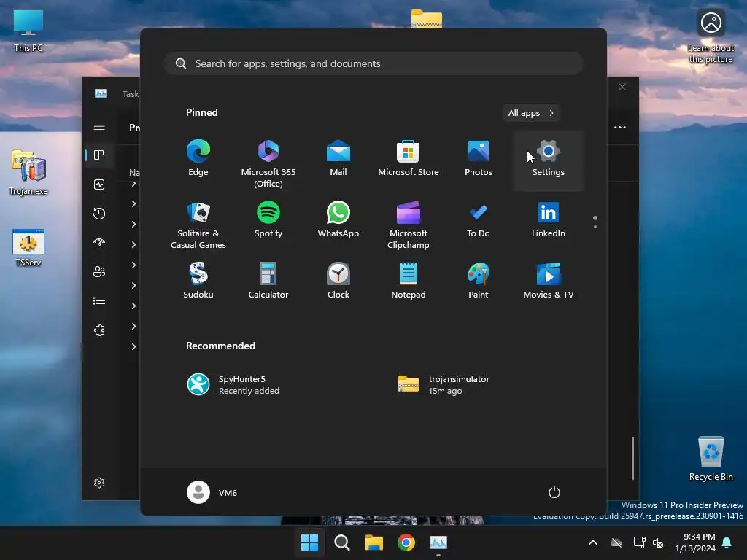Open Edge from pinned apps
Viewport: 747px width, 560px height.
click(198, 158)
